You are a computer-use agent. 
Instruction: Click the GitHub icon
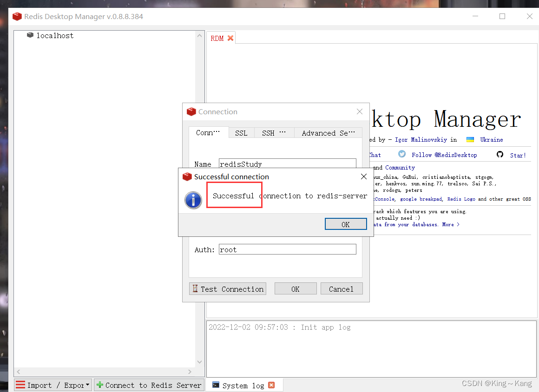[500, 154]
